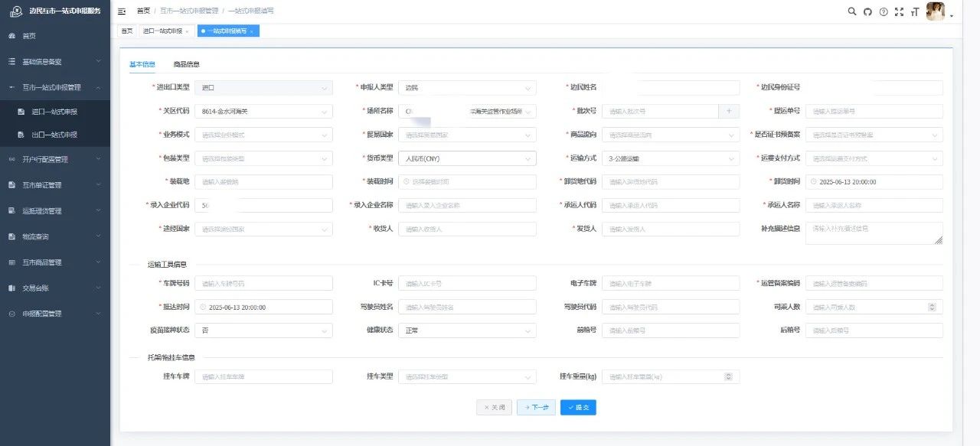Open the 货币类型 currency dropdown
The width and height of the screenshot is (980, 446).
[467, 159]
